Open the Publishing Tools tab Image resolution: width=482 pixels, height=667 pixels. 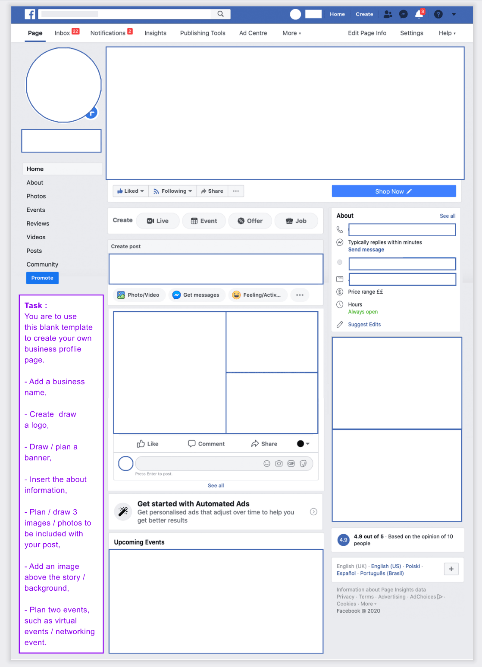(202, 33)
